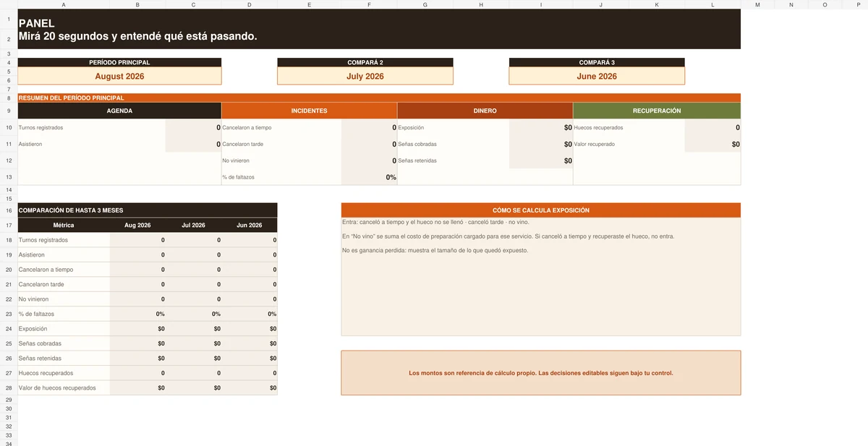The height and width of the screenshot is (446, 868).
Task: Click the Señas retenidas amount in Dinero
Action: coord(541,160)
